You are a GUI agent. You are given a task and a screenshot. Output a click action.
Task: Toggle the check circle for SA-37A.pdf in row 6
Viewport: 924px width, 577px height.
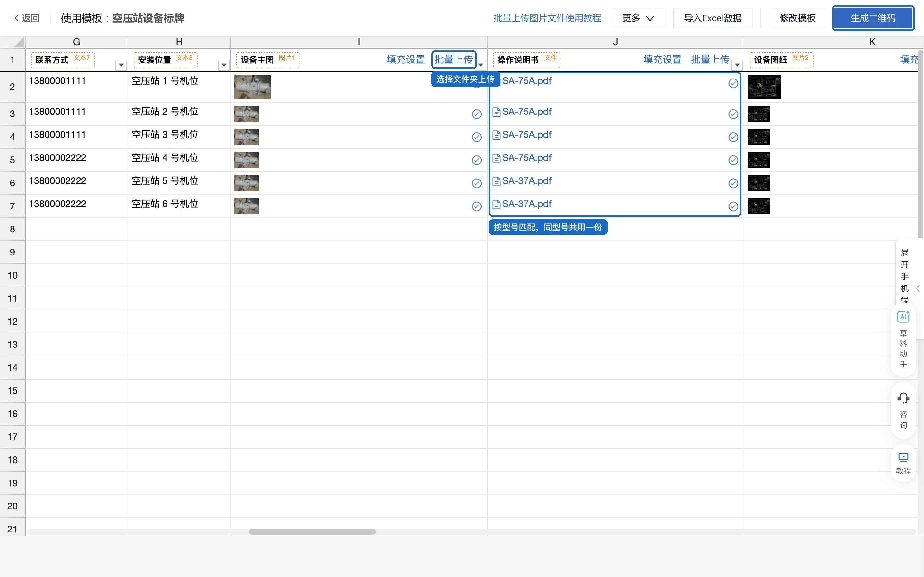click(733, 183)
